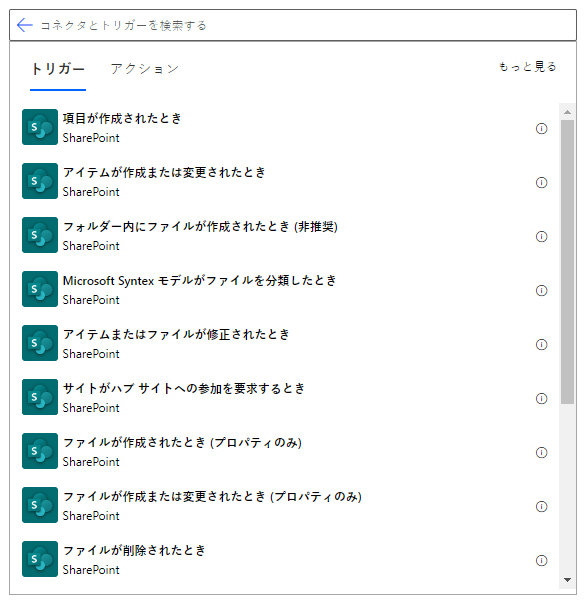
Task: Click SharePoint icon beside ファイルが作成されたとき (プロパティのみ)
Action: [x=40, y=451]
